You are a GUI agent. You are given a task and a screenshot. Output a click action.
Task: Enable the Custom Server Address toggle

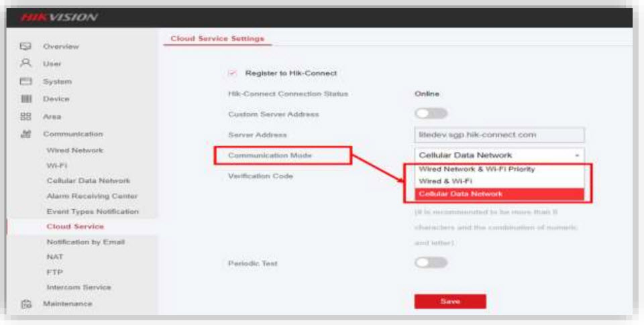coord(431,114)
